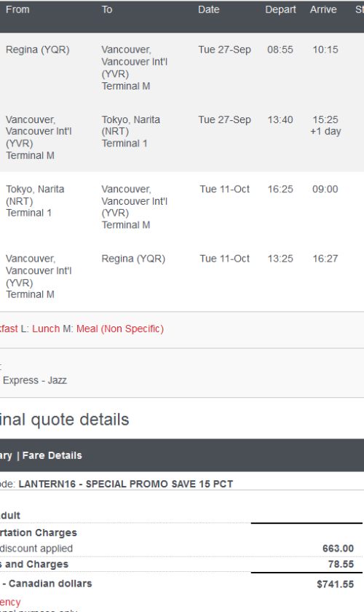The width and height of the screenshot is (364, 612).
Task: Click the From column header
Action: 17,9
